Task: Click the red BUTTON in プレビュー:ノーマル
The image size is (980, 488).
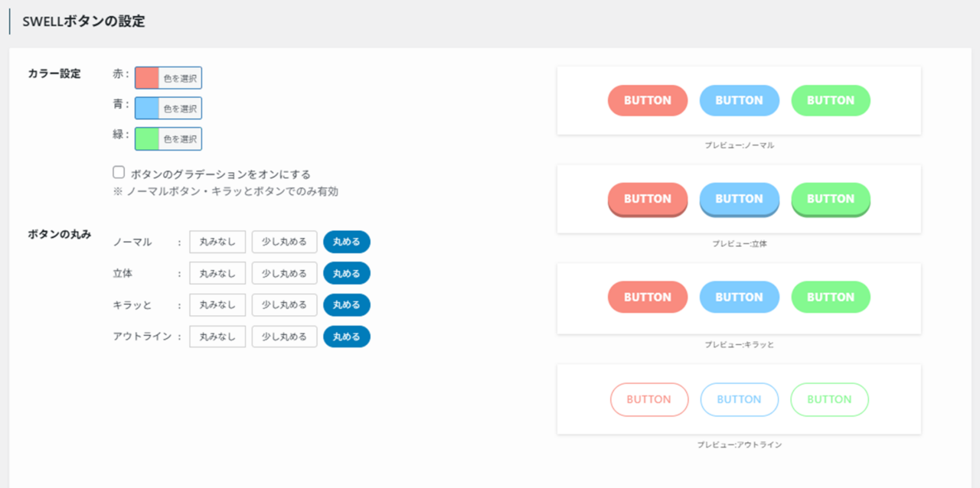Action: point(648,100)
